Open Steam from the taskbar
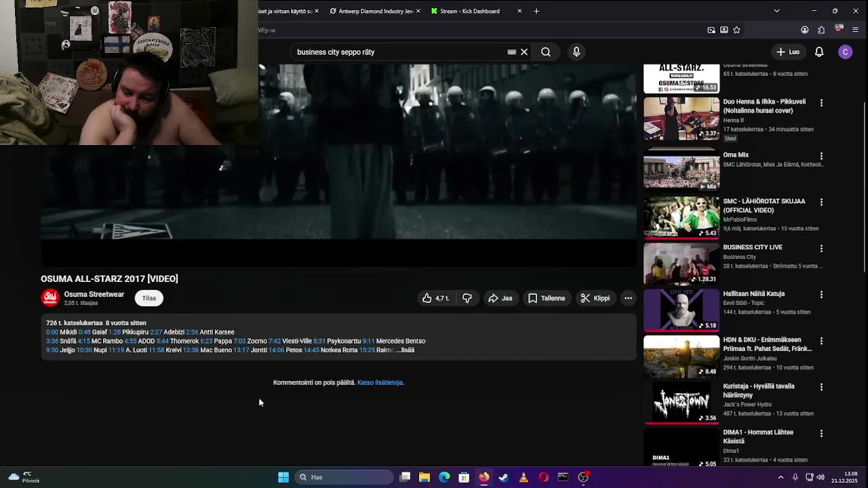This screenshot has width=868, height=488. point(503,477)
